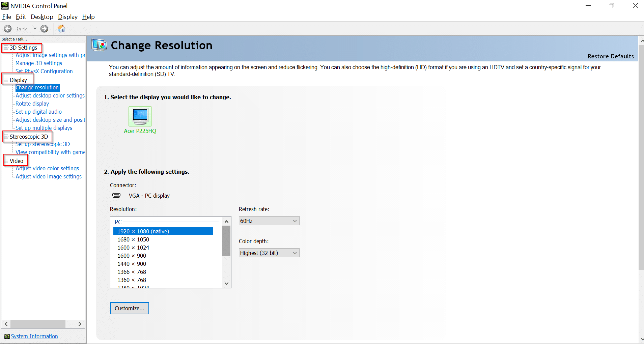
Task: Open the Back history dropdown arrow
Action: pos(35,29)
